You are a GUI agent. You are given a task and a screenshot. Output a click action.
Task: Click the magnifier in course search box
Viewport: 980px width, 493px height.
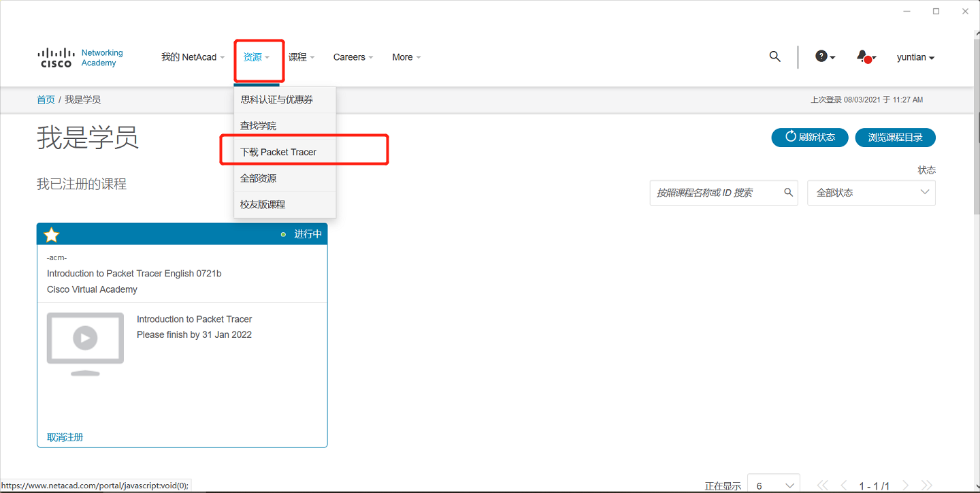[x=788, y=193]
